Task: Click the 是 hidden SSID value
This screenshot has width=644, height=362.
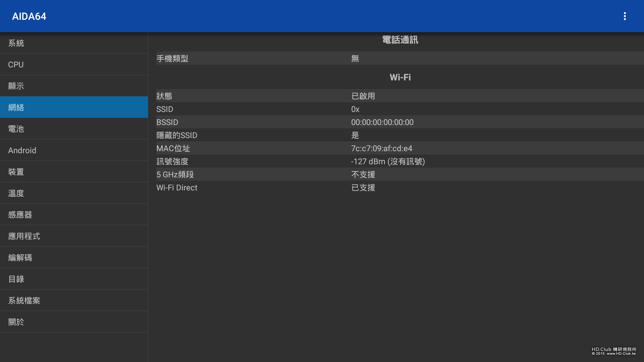Action: [355, 135]
